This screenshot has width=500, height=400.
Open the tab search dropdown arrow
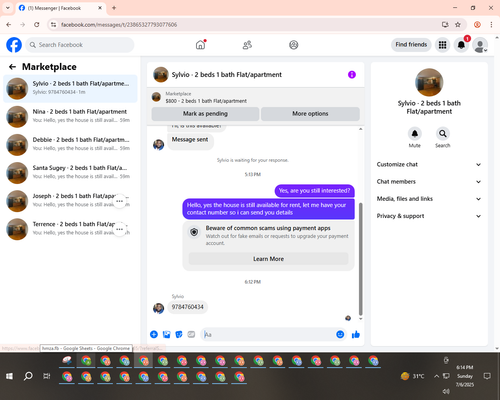pyautogui.click(x=8, y=8)
